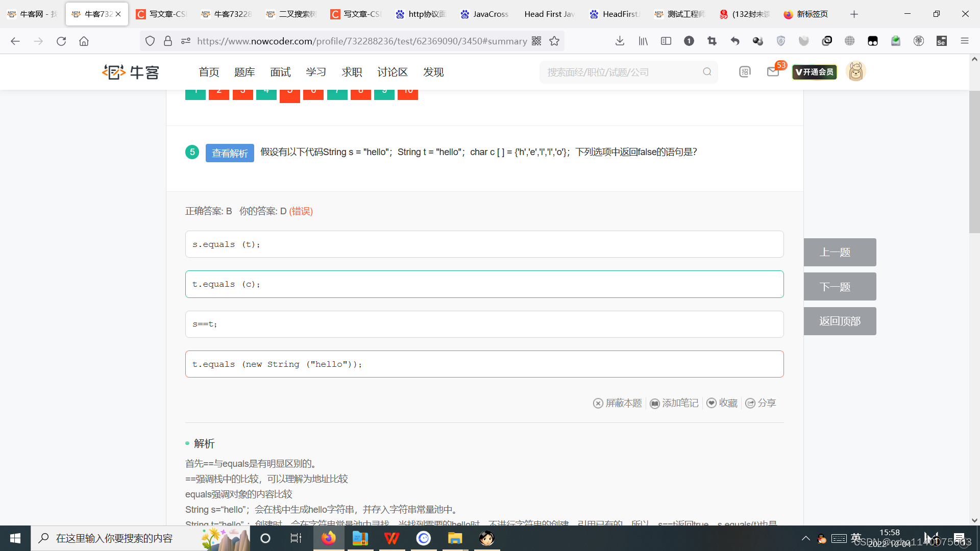This screenshot has width=980, height=551.
Task: Toggle the sidebar view icon
Action: click(x=666, y=41)
